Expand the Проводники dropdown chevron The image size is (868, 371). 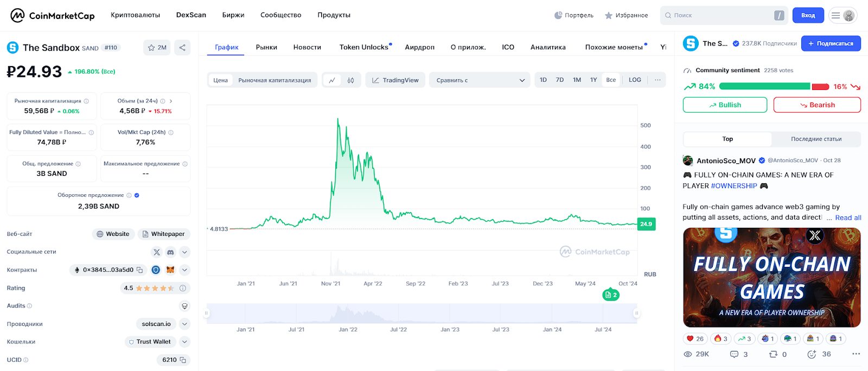click(x=184, y=324)
